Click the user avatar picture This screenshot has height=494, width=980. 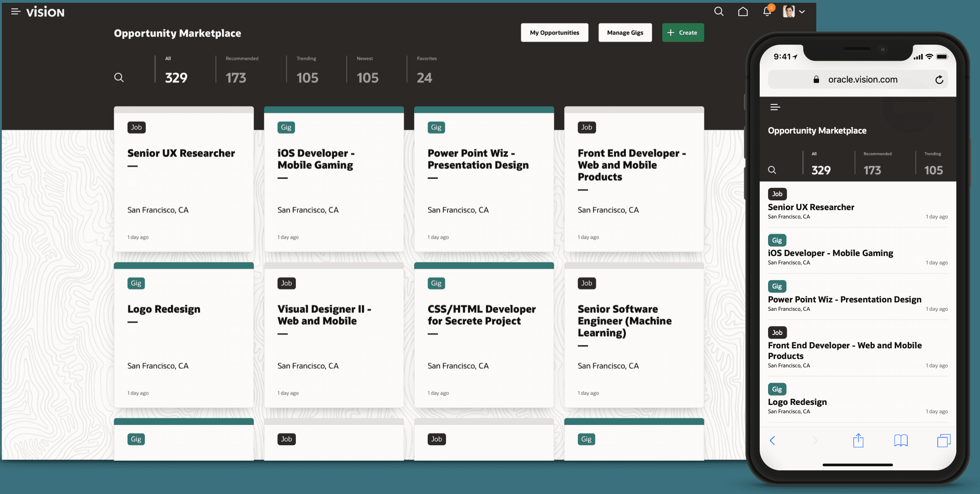pos(789,12)
